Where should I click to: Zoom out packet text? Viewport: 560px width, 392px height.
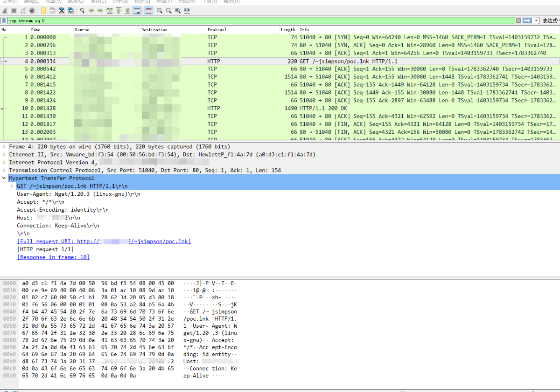point(168,10)
